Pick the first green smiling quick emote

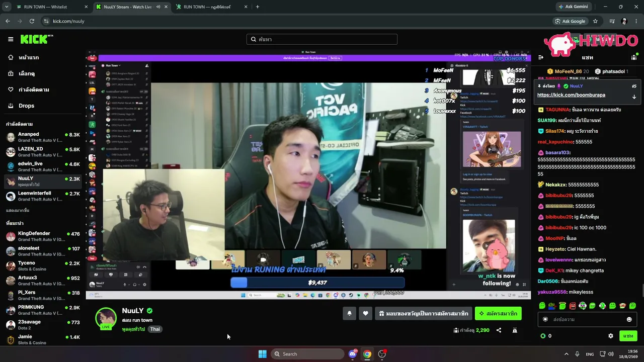pyautogui.click(x=542, y=306)
